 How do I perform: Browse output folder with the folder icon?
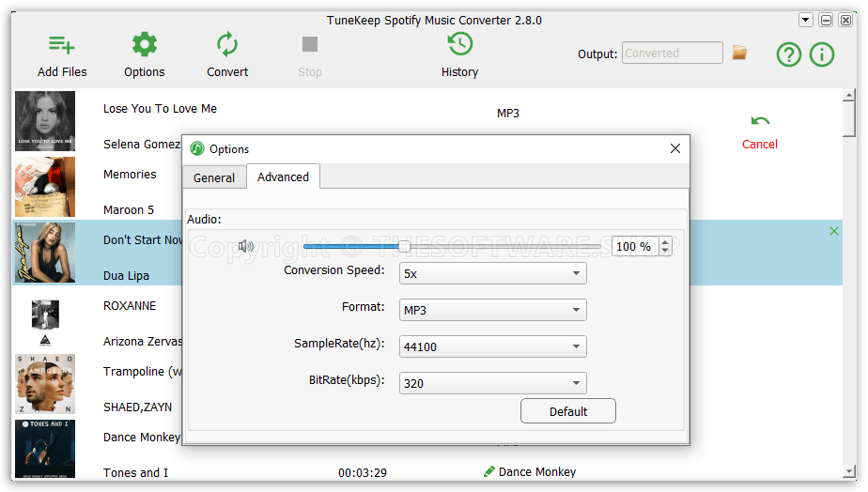click(739, 53)
